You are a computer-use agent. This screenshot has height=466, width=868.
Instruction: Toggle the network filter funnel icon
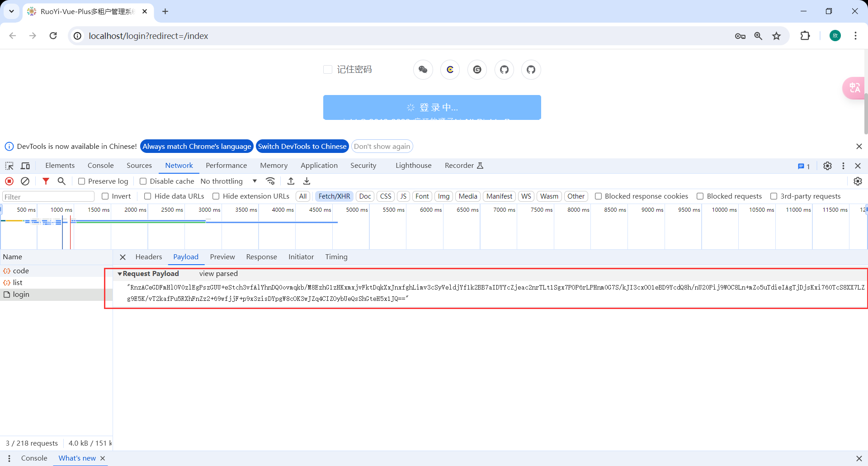(x=46, y=181)
